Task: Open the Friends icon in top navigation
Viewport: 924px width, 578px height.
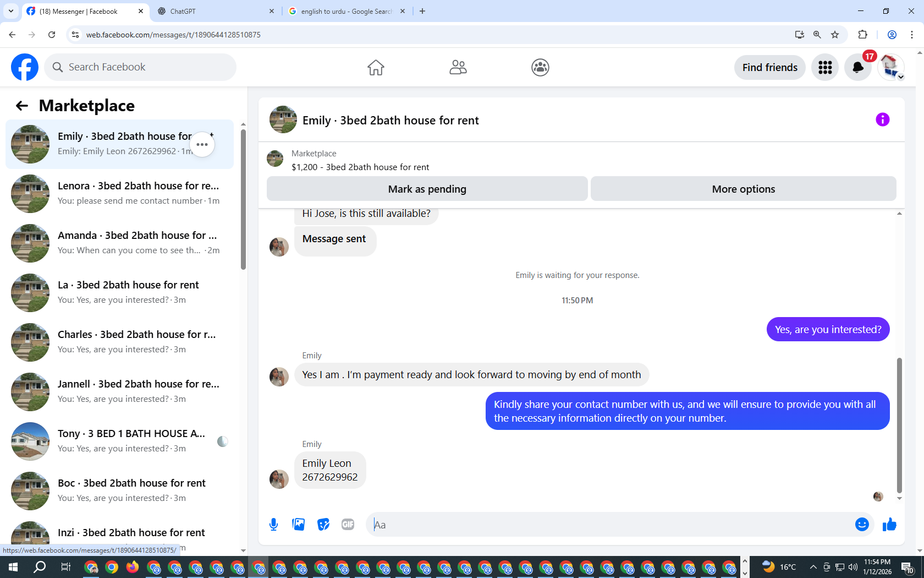Action: [x=458, y=67]
